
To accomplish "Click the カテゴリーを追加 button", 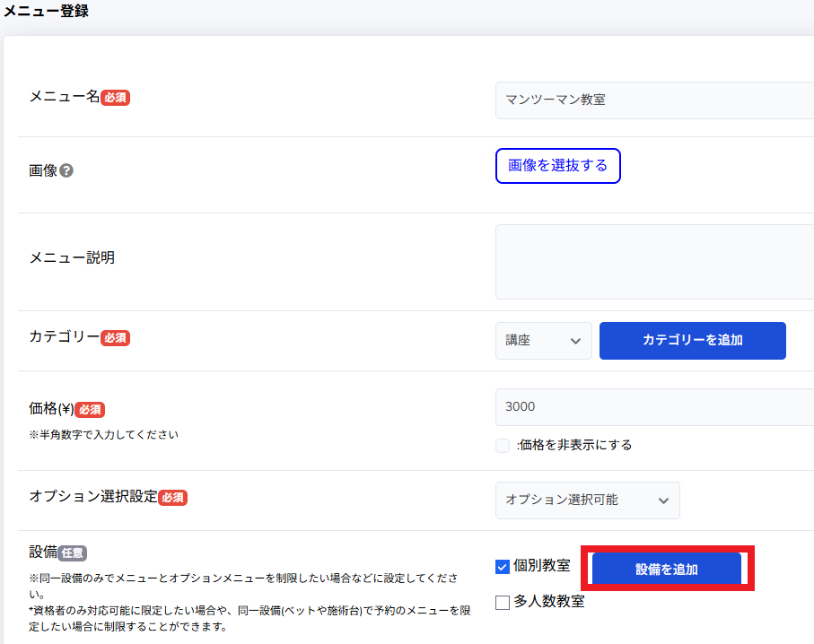I will tap(692, 341).
